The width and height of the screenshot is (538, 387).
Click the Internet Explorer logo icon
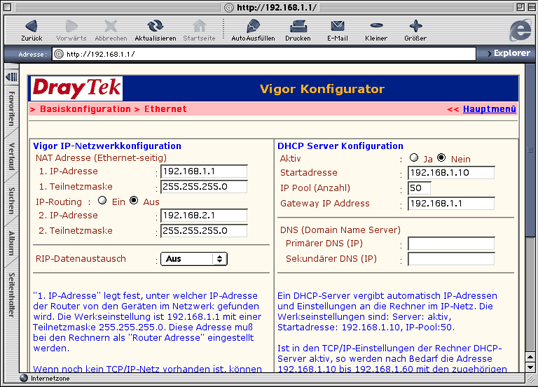[520, 30]
